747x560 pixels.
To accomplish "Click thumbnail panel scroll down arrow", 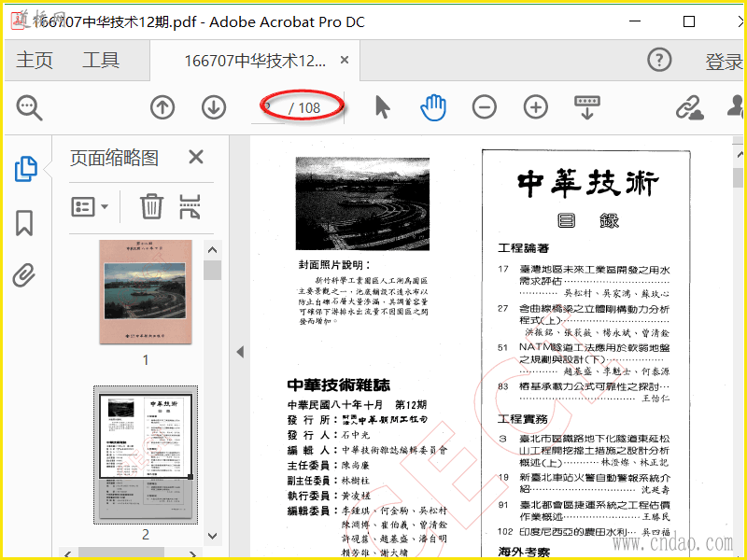I will [213, 536].
